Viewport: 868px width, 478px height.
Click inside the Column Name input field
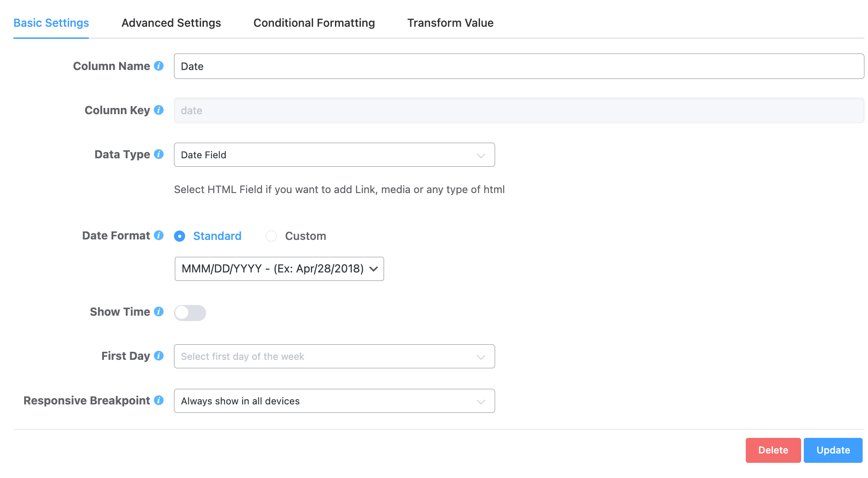click(x=401, y=66)
